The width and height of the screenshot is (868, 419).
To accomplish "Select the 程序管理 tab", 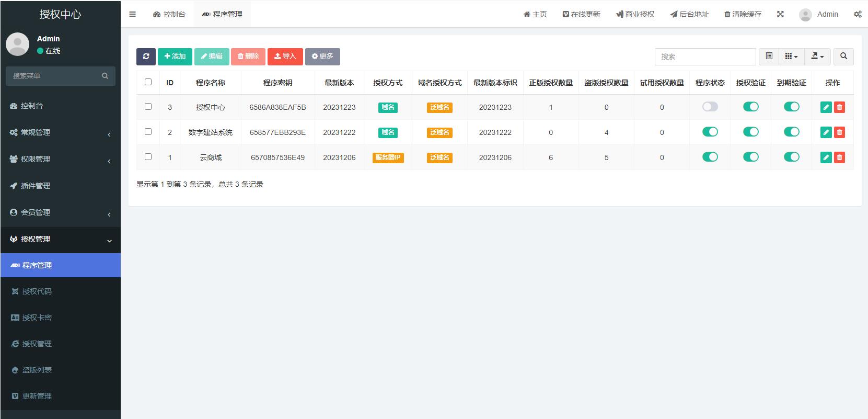I will 222,14.
